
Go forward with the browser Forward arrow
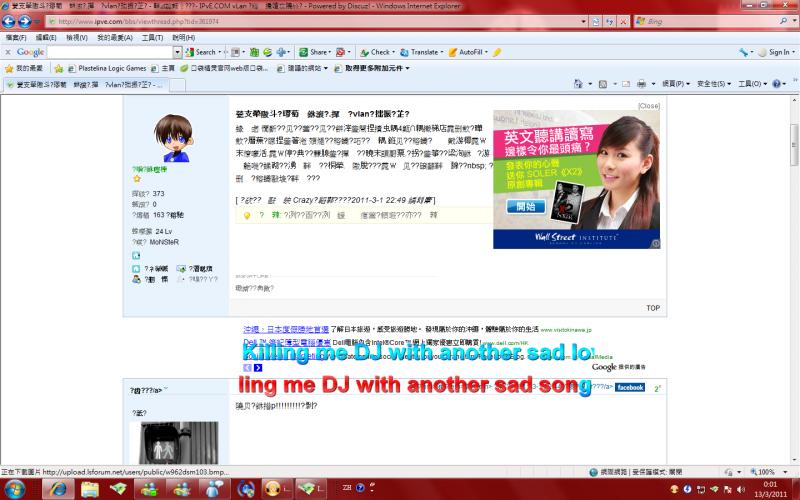pyautogui.click(x=24, y=21)
